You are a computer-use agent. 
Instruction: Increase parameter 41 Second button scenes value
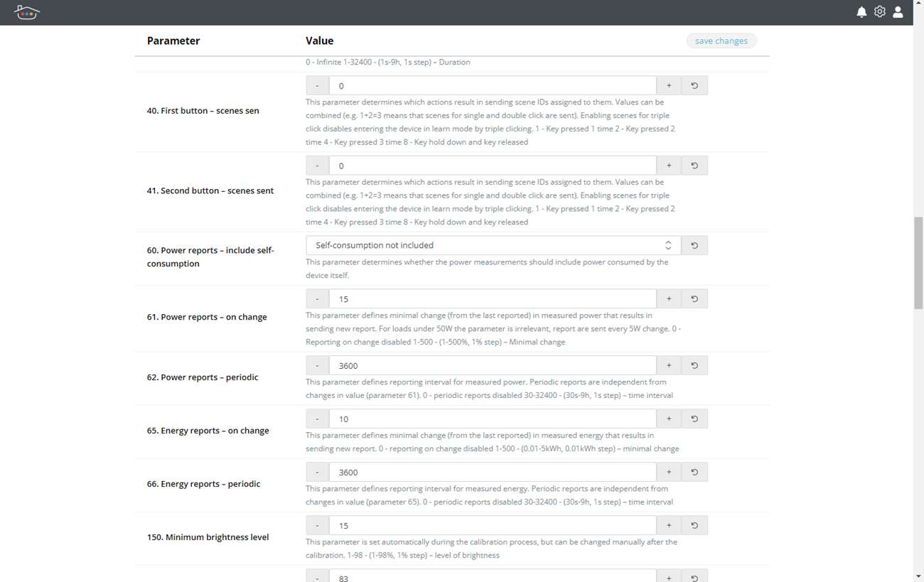point(669,166)
